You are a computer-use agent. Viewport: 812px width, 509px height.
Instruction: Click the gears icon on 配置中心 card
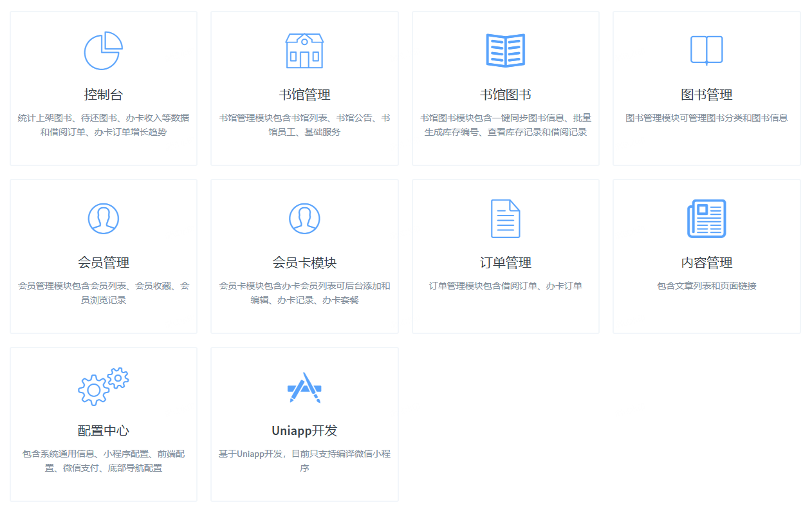pyautogui.click(x=102, y=386)
